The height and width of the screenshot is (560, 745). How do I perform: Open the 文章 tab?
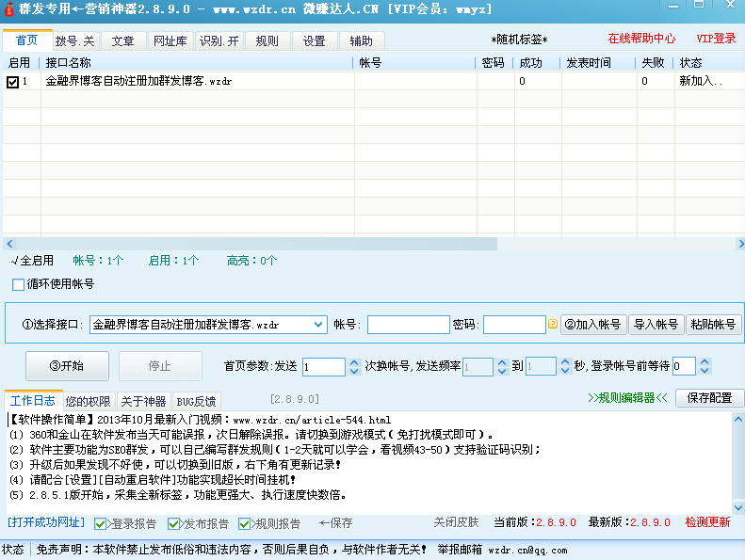(123, 41)
